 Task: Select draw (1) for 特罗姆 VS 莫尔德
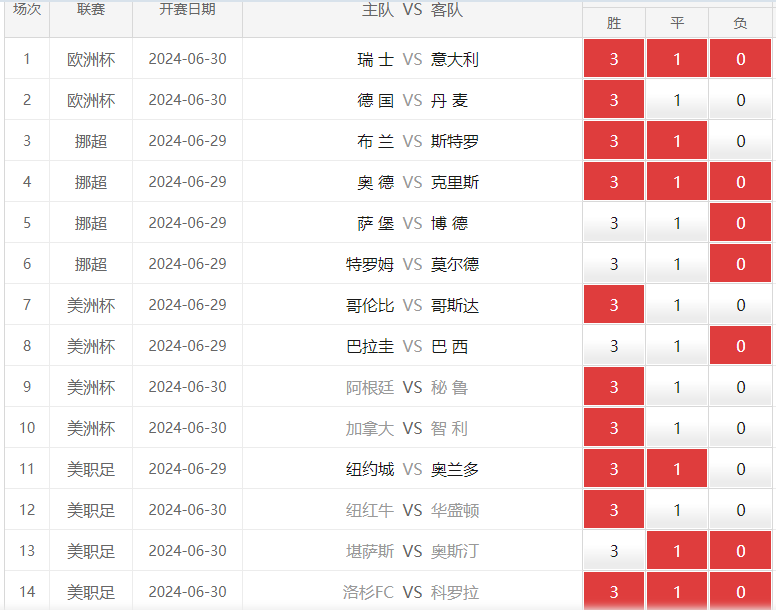point(677,264)
